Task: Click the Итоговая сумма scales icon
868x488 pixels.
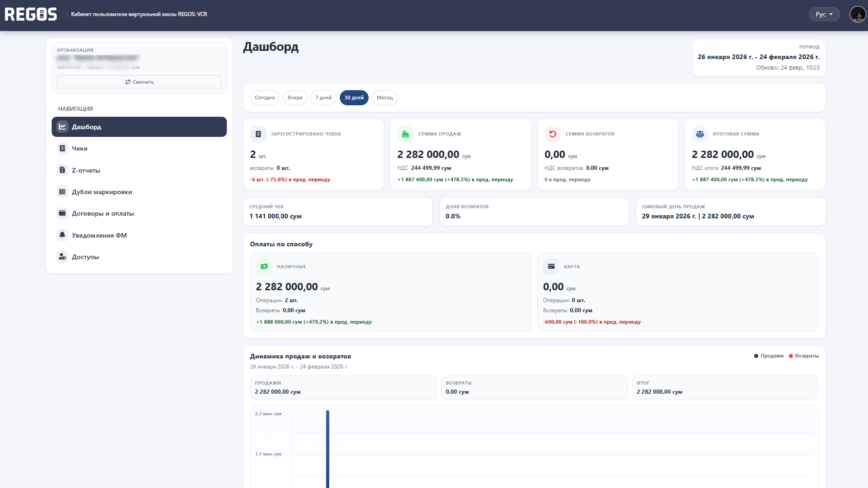Action: click(x=700, y=134)
